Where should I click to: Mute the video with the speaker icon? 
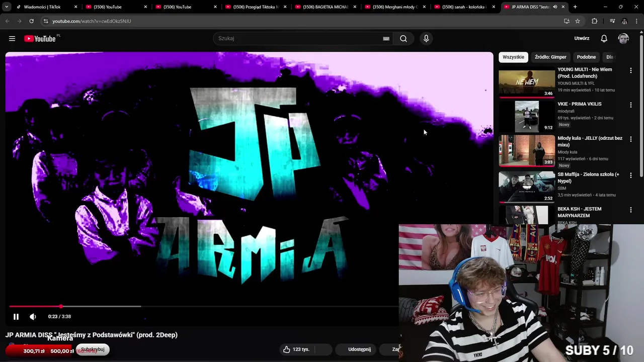pyautogui.click(x=33, y=317)
